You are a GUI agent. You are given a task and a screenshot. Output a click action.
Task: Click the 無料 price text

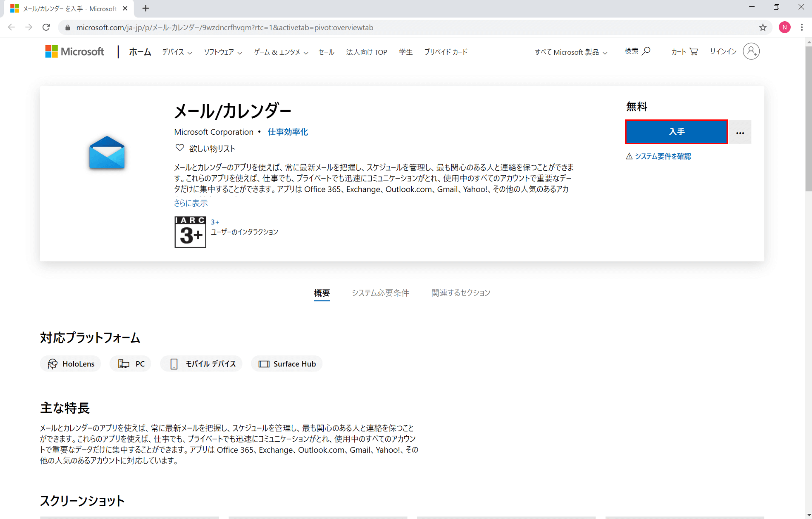pyautogui.click(x=636, y=106)
